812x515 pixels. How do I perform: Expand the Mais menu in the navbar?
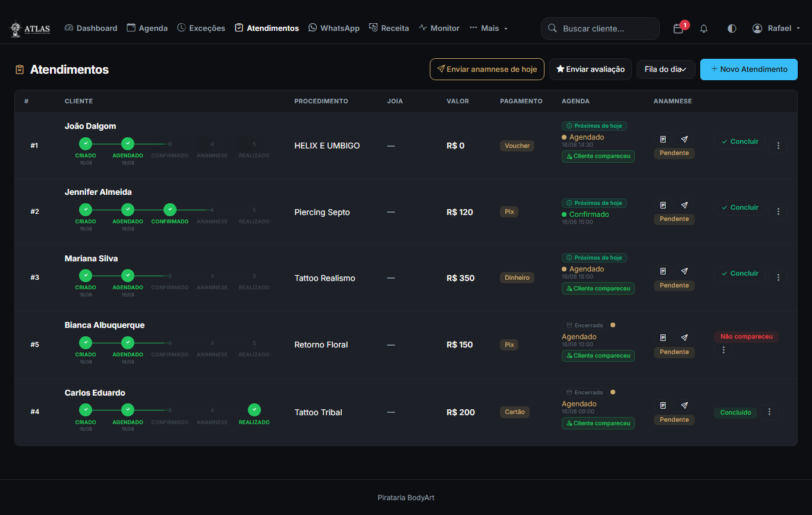click(x=489, y=29)
